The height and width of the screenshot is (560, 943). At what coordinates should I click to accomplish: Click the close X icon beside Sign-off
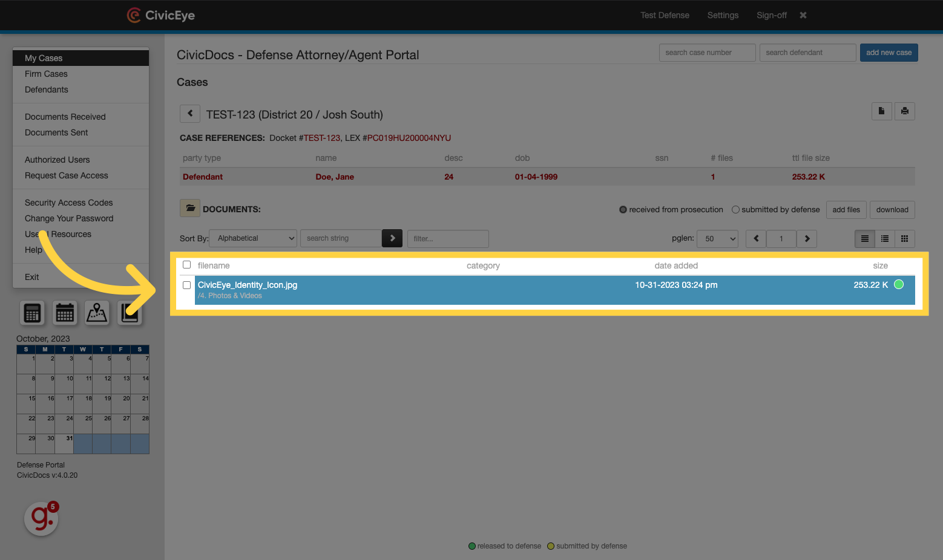(803, 15)
